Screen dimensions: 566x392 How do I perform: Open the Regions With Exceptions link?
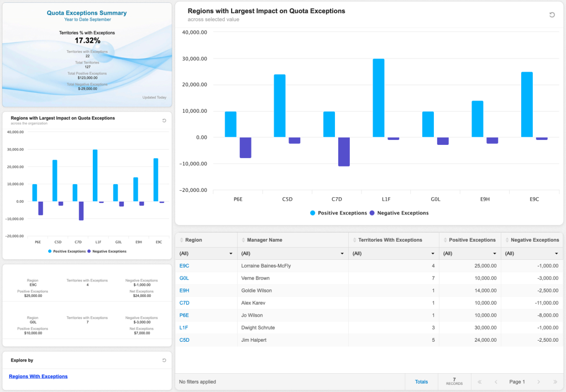38,377
